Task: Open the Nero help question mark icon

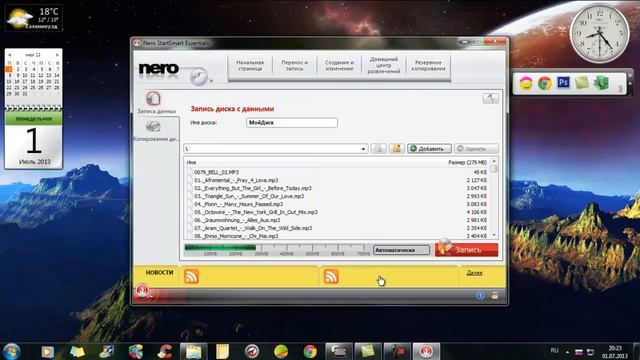Action: 480,296
